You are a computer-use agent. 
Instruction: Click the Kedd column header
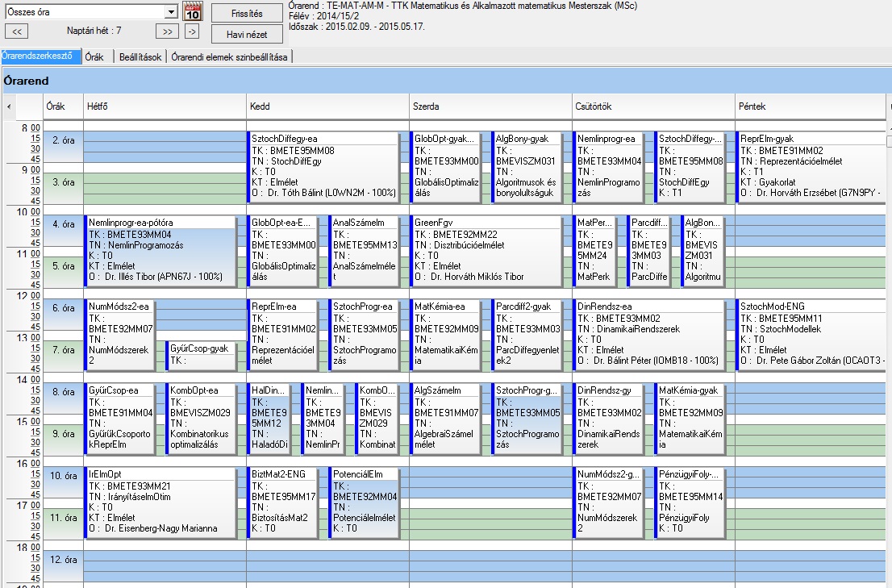[327, 106]
